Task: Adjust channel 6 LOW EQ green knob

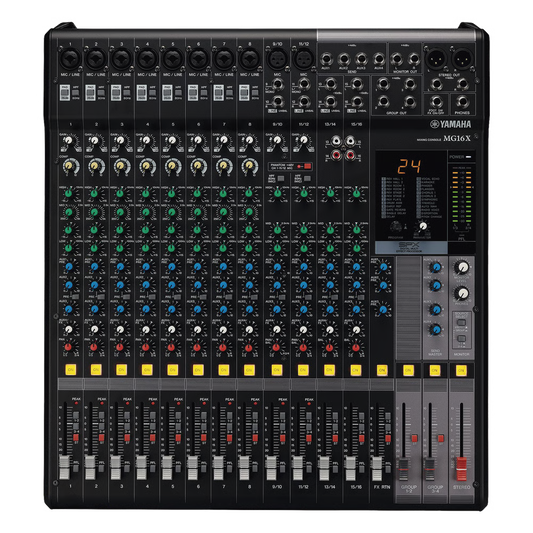Action: coord(197,248)
